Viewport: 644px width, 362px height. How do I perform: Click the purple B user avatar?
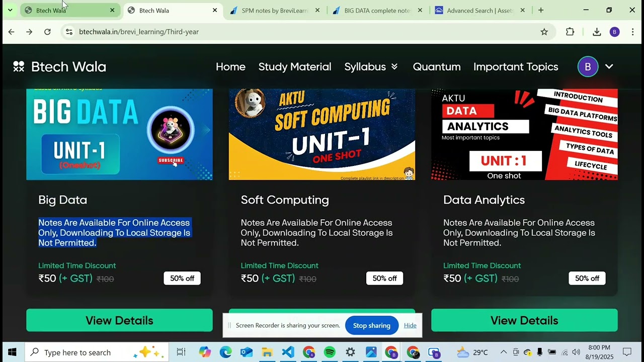click(588, 66)
